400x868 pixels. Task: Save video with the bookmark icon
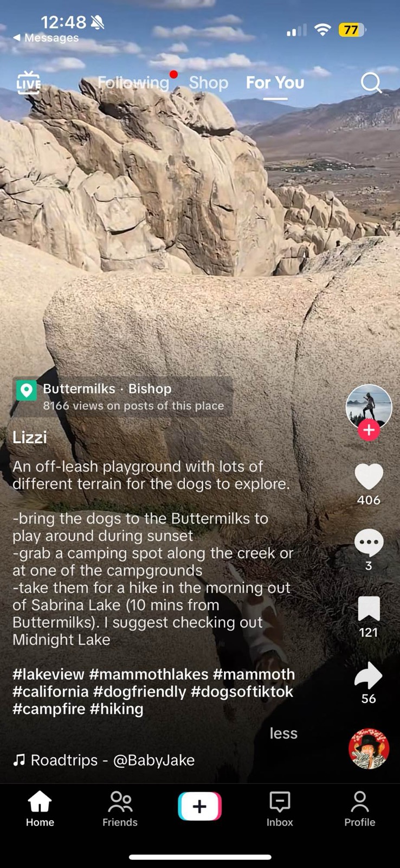click(x=369, y=609)
